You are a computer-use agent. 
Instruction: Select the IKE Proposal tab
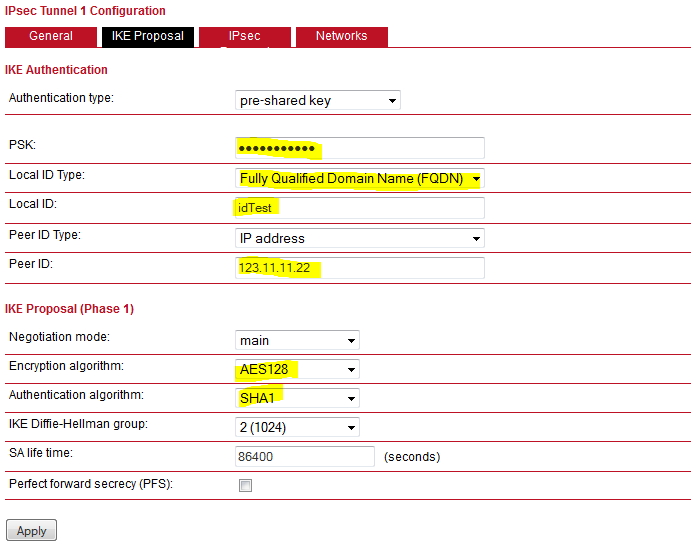click(x=148, y=37)
